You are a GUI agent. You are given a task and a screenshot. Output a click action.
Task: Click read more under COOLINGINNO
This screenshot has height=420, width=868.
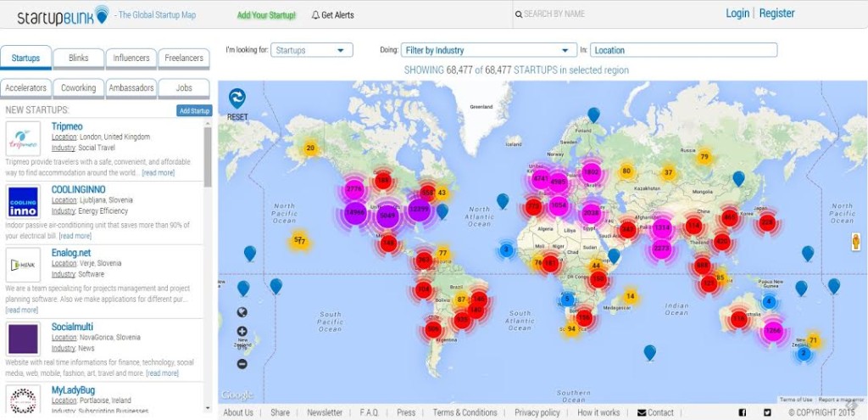[75, 236]
